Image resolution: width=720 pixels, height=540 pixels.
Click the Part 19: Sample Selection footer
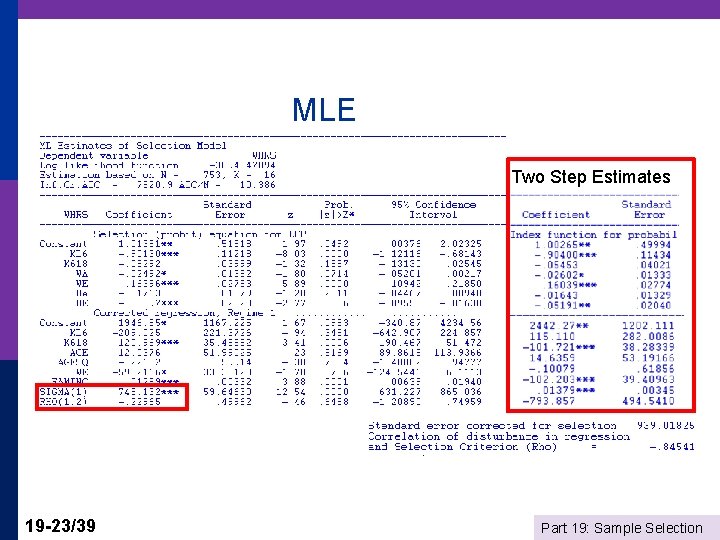[622, 528]
